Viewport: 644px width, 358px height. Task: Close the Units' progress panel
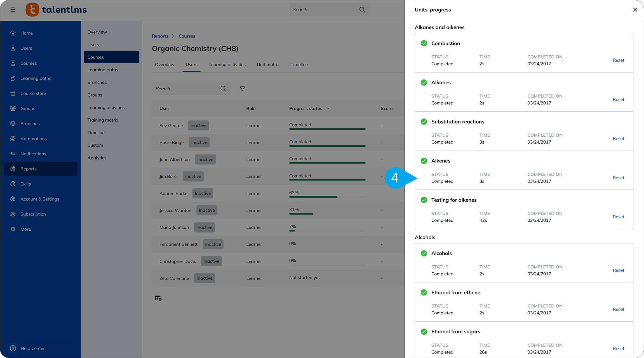click(635, 10)
